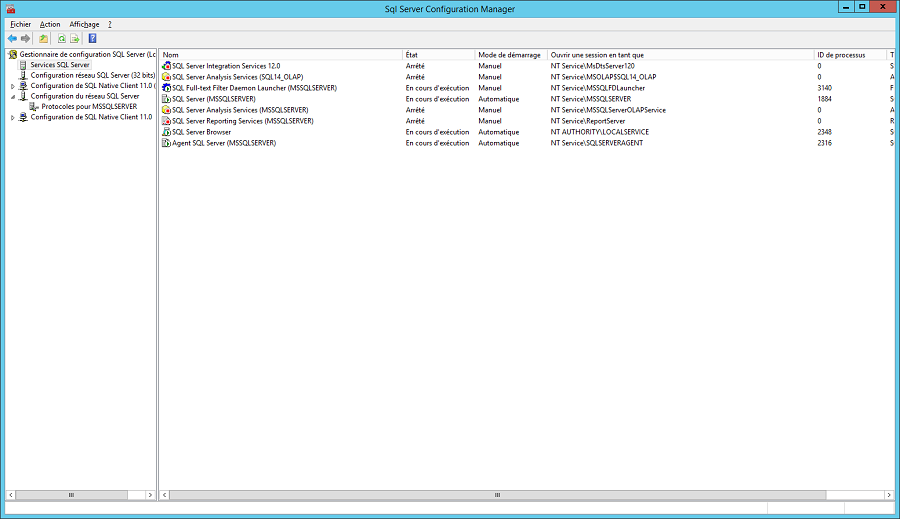Image resolution: width=900 pixels, height=519 pixels.
Task: Click the SQL Server Integration Services 12.0 icon
Action: click(x=166, y=66)
